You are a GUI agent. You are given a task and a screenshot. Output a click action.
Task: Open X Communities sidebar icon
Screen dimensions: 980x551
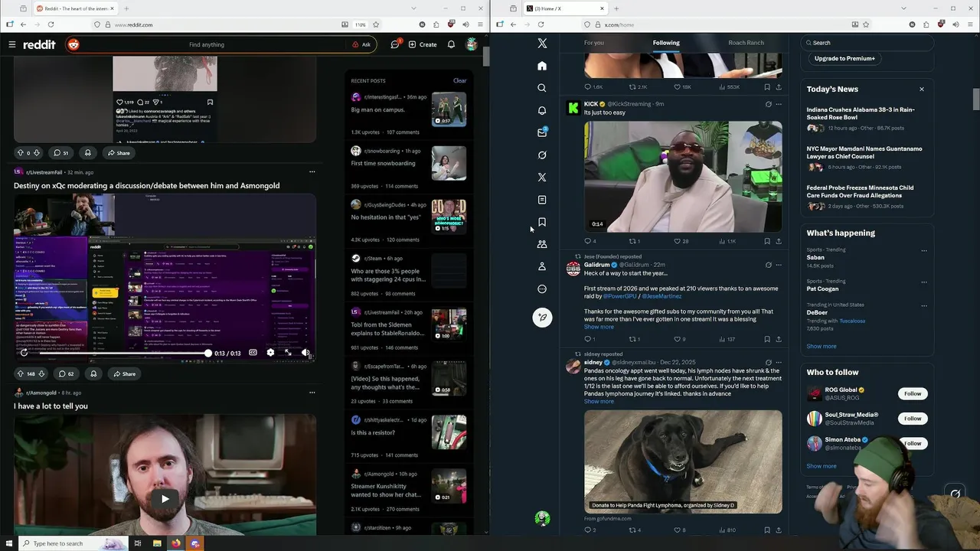(542, 244)
